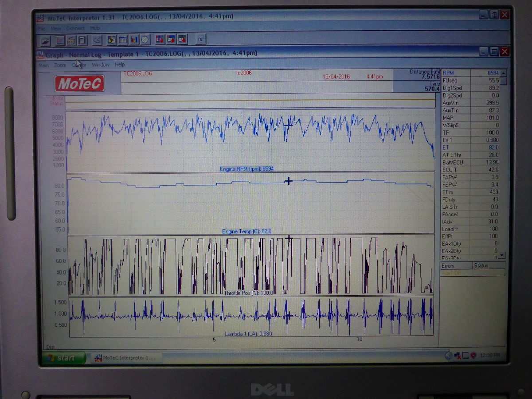This screenshot has height=399, width=532.
Task: Click cursor marker on RPM trace
Action: click(289, 125)
